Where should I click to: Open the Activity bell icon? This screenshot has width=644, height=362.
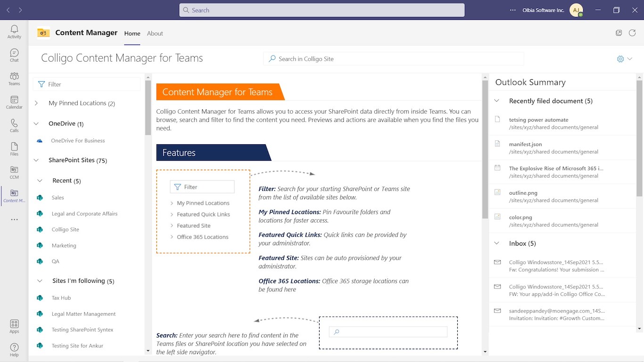(14, 32)
